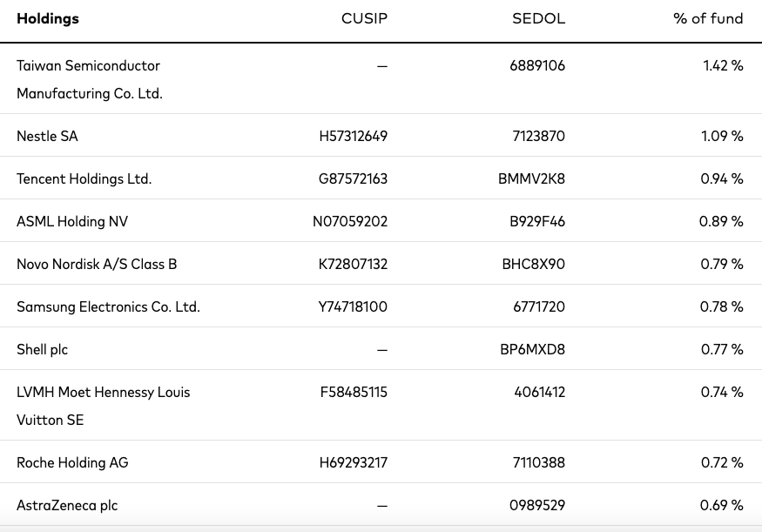Select the Nestle SA holding
Viewport: 762px width, 532px height.
coord(47,136)
